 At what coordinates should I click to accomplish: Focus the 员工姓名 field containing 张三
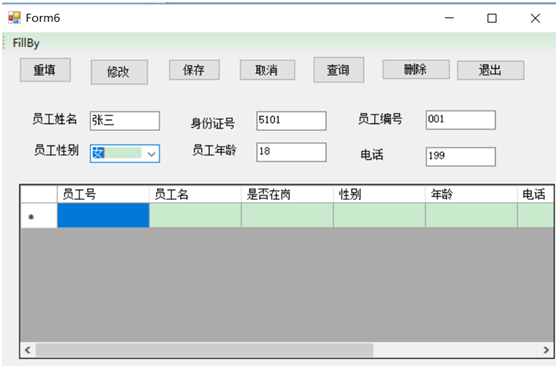[x=125, y=121]
